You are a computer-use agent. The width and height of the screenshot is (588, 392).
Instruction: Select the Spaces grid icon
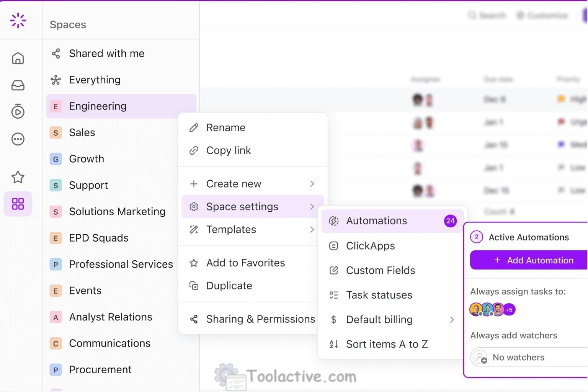coord(18,204)
